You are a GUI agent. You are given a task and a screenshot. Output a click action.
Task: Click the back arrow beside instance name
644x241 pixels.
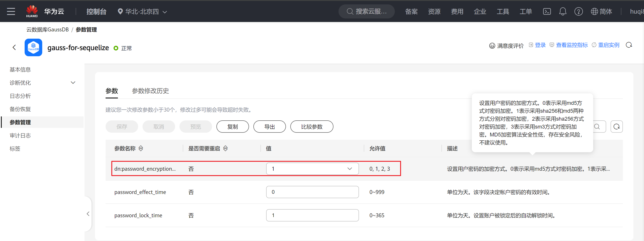click(x=14, y=47)
